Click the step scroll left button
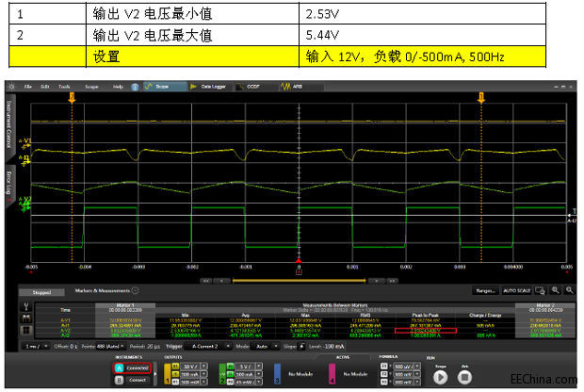This screenshot has height=392, width=584. tap(222, 281)
